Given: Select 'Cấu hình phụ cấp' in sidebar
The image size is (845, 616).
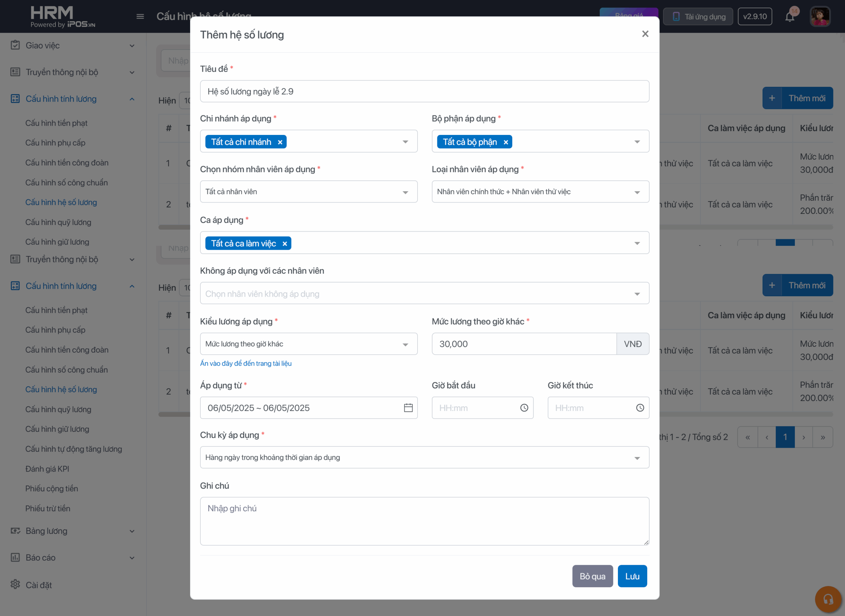Looking at the screenshot, I should pos(55,143).
